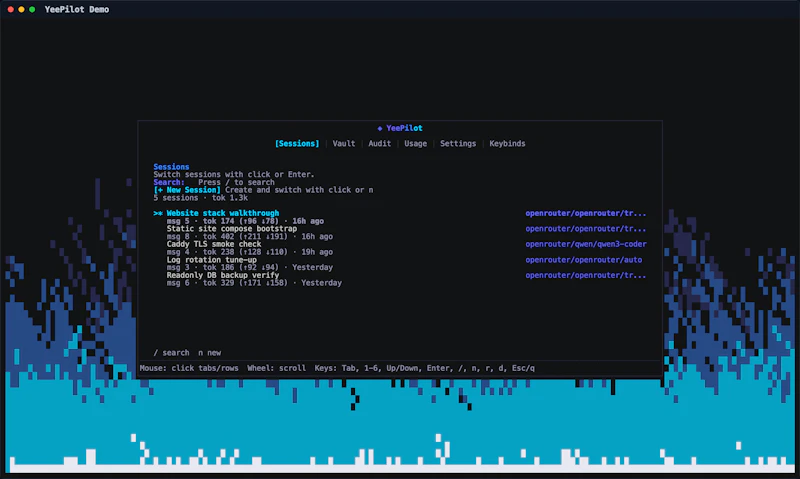The image size is (800, 479).
Task: Open the Audit tab
Action: (x=380, y=143)
